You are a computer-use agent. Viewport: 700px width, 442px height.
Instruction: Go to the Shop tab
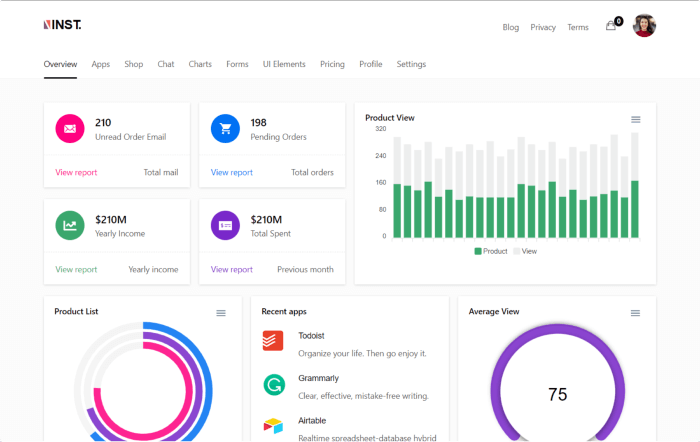tap(133, 64)
